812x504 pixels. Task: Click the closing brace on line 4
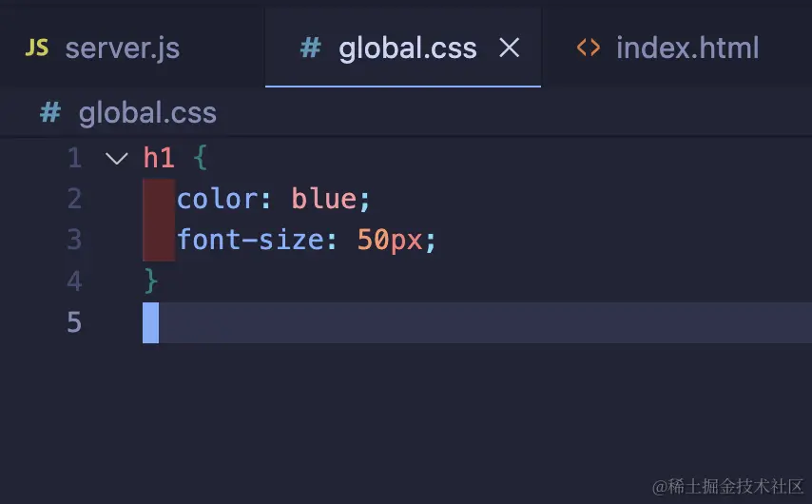tap(151, 281)
